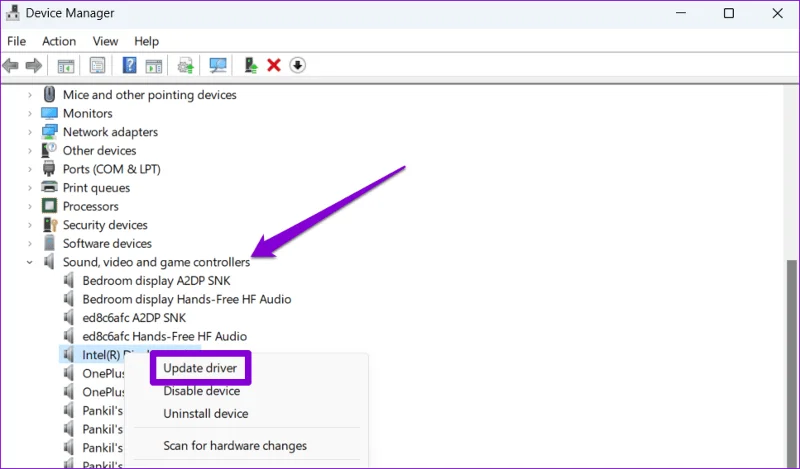Toggle the action pane toolbar icon
Screen dimensions: 800x469
tap(154, 65)
